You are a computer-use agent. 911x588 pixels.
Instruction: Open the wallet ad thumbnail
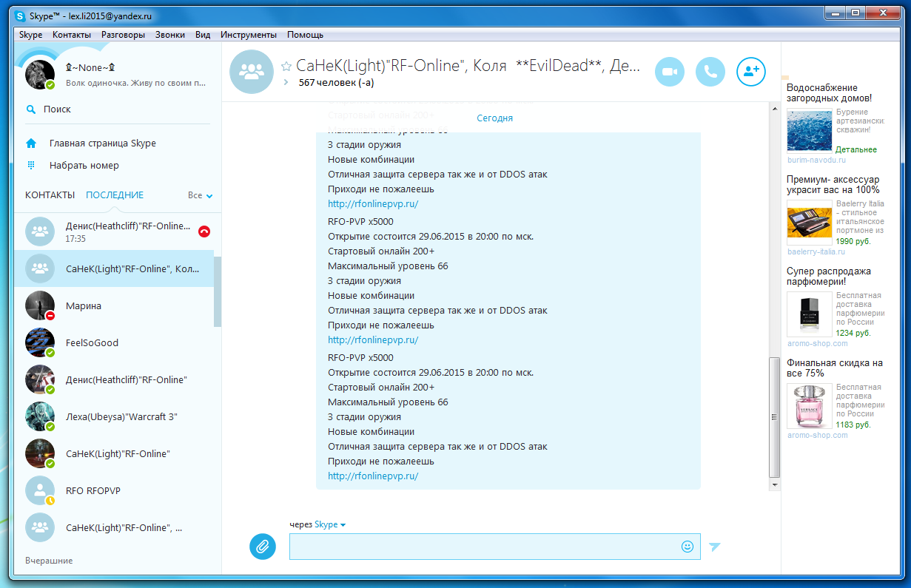click(810, 223)
